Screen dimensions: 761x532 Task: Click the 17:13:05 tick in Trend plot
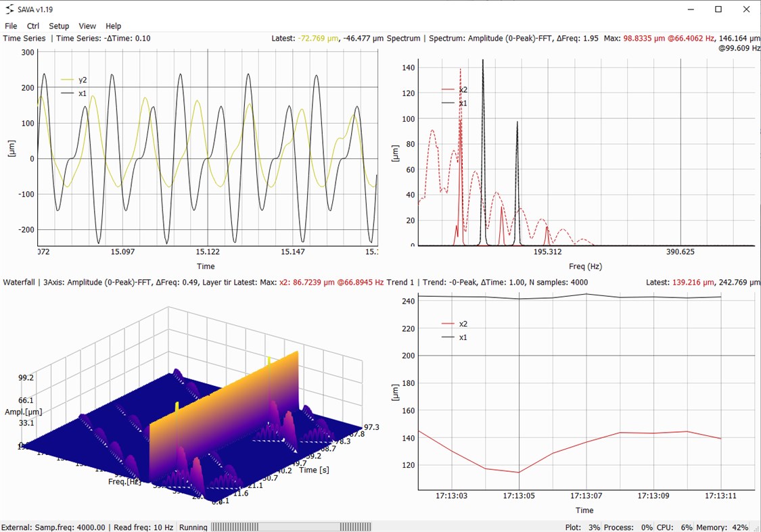[519, 495]
